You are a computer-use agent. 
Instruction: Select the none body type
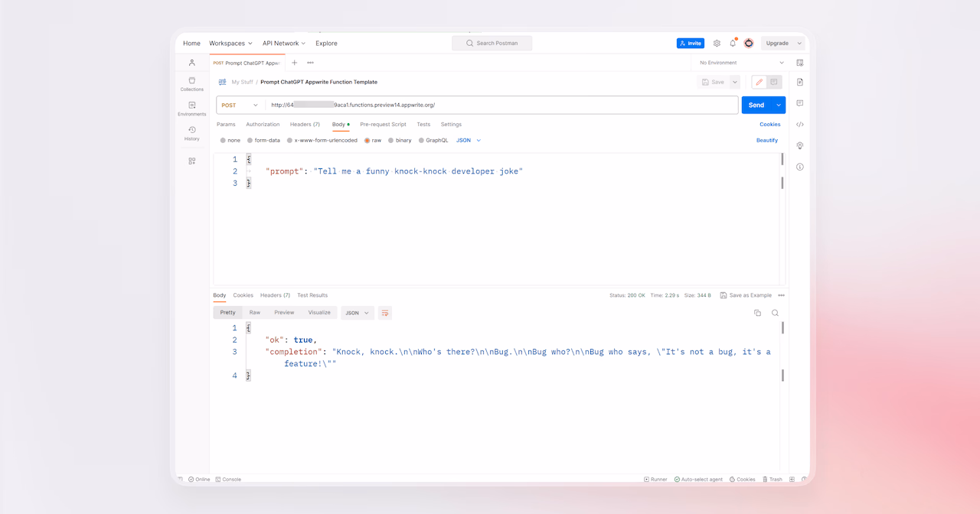[230, 141]
